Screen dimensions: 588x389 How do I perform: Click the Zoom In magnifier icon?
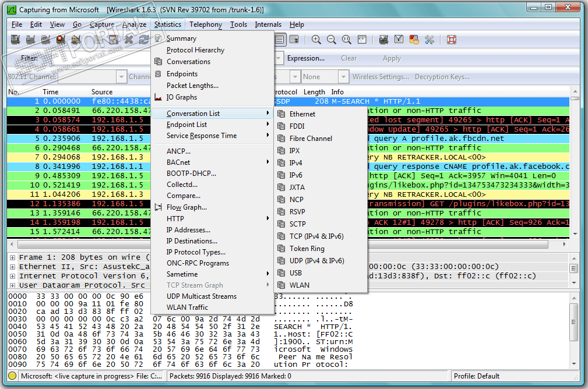click(316, 40)
